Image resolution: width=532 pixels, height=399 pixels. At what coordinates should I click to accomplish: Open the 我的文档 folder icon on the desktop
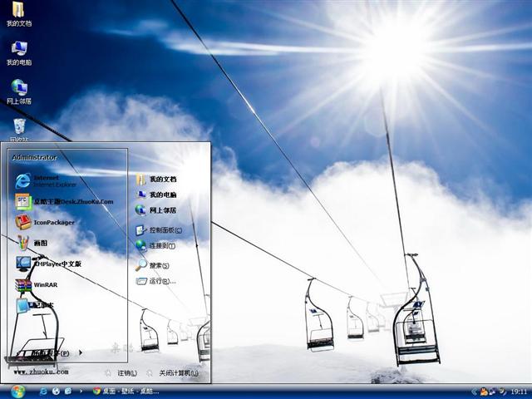(18, 13)
